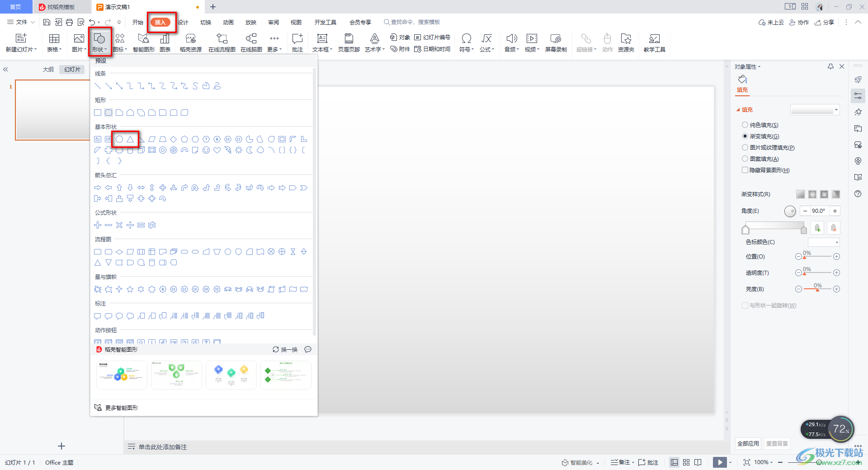868x470 pixels.
Task: Select the straight line shape
Action: click(98, 86)
